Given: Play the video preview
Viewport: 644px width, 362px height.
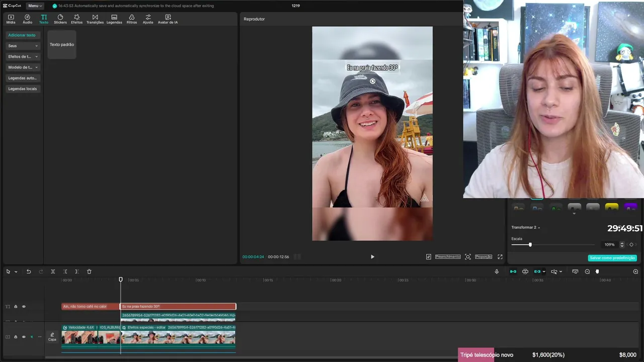Looking at the screenshot, I should [x=372, y=256].
